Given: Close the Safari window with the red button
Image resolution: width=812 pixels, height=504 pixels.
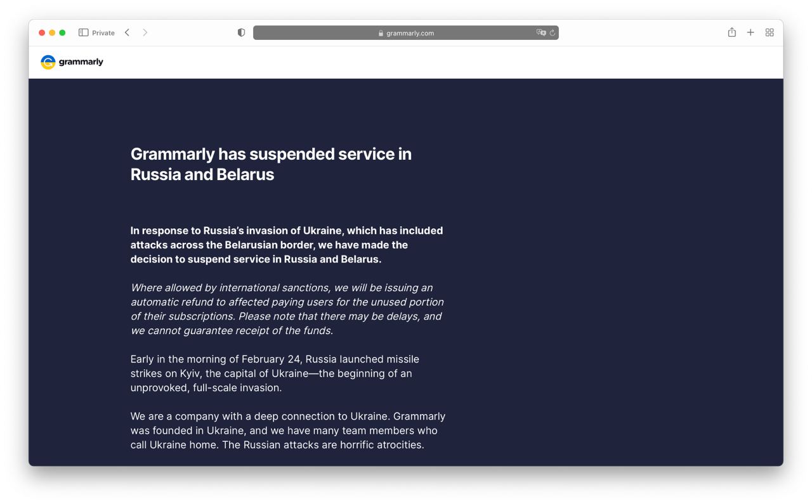Looking at the screenshot, I should 42,32.
